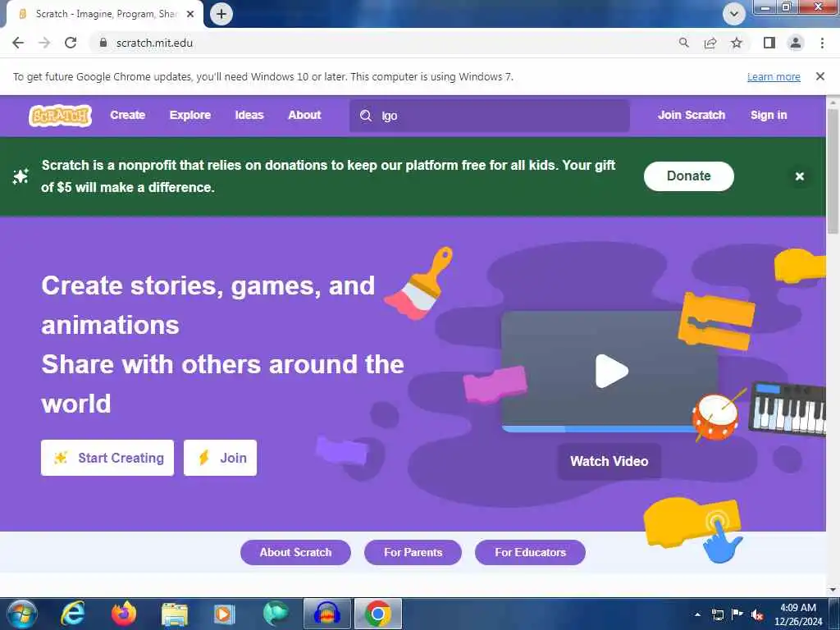Open For Parents section
Screen dimensions: 840x630
(x=413, y=552)
